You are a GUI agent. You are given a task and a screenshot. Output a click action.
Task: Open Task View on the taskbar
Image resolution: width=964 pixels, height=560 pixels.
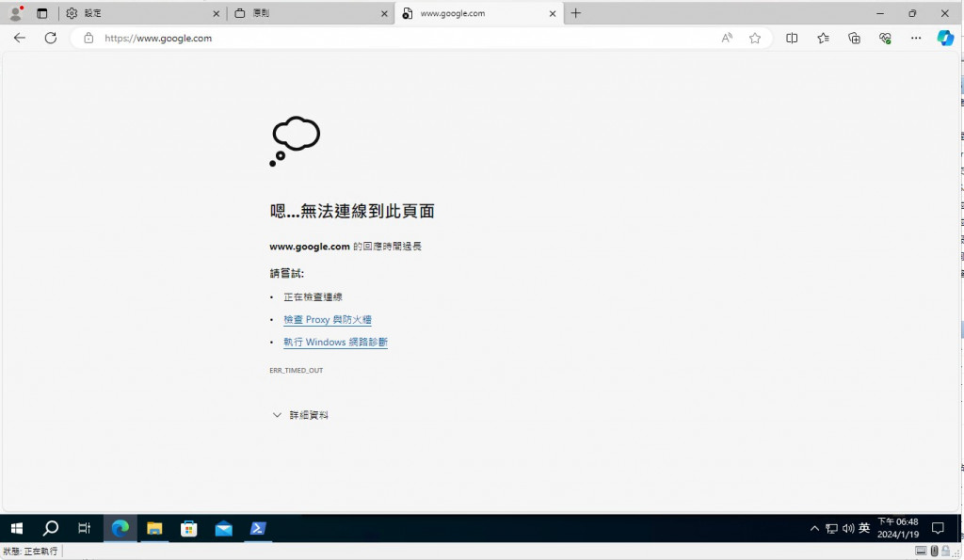coord(84,528)
